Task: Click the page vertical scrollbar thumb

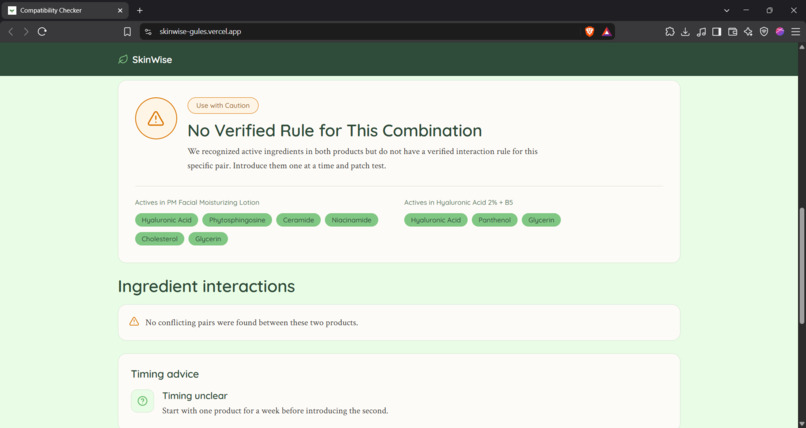Action: 801,266
